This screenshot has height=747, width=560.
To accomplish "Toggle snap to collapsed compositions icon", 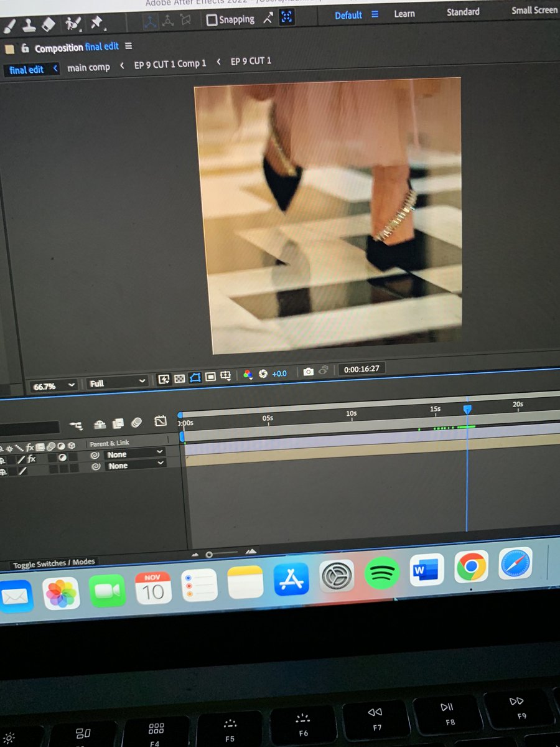I will (x=286, y=18).
